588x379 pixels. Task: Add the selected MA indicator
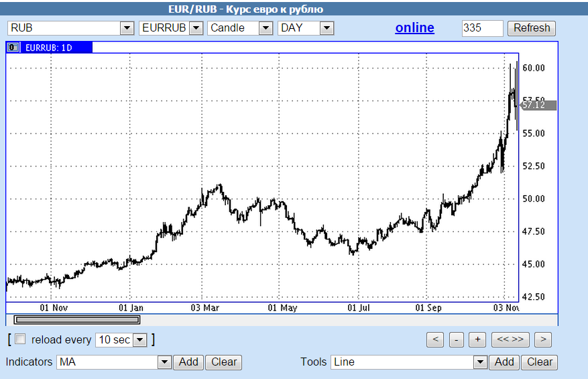point(188,362)
